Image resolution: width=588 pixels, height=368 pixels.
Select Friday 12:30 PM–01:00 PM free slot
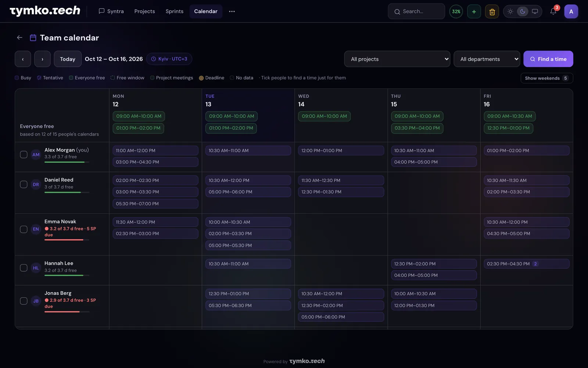pos(508,128)
